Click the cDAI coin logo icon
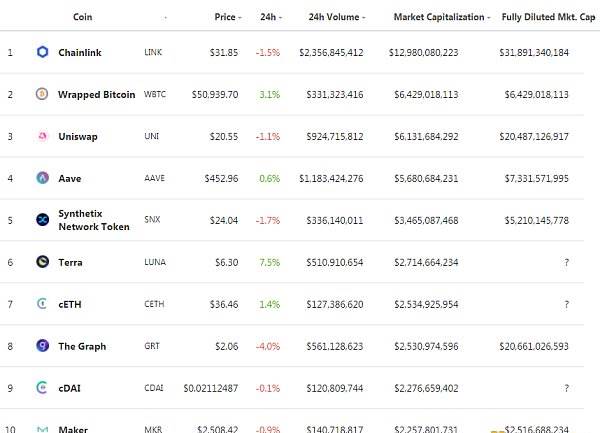The image size is (600, 433). pyautogui.click(x=42, y=388)
